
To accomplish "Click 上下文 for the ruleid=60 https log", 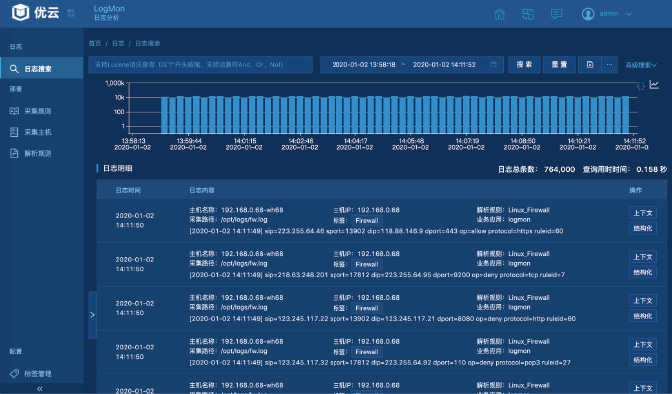I will coord(642,213).
